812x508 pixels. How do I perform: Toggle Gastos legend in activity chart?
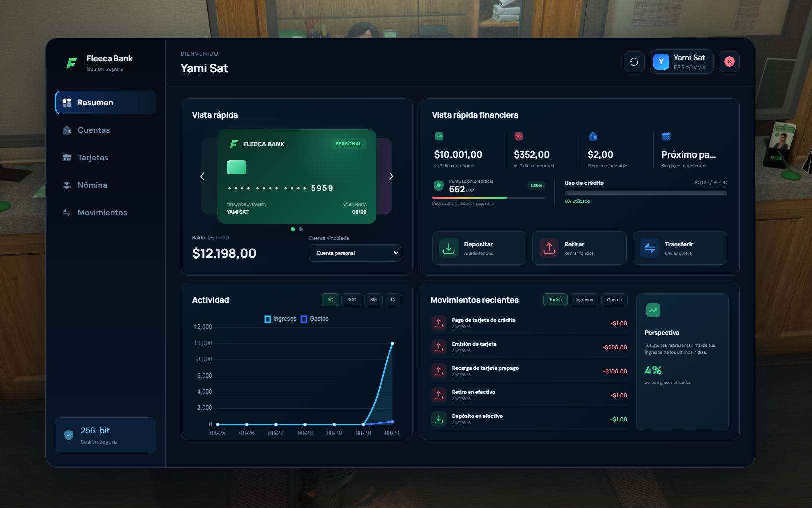pos(314,319)
